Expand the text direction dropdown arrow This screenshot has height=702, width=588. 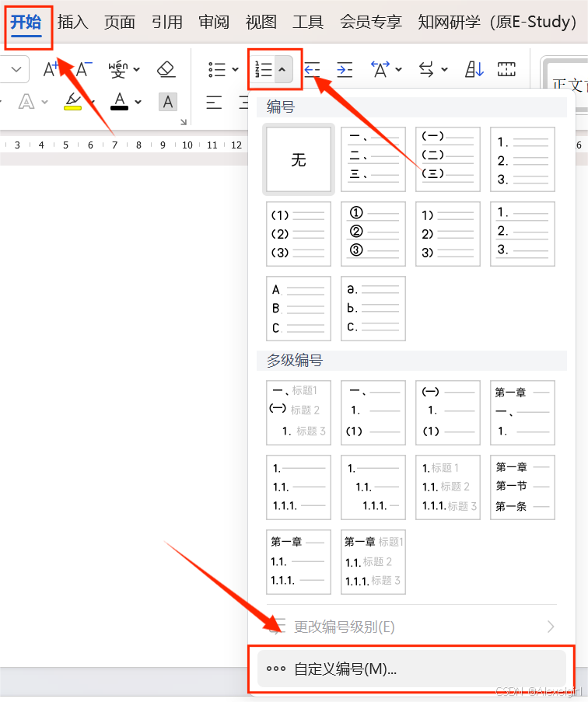pyautogui.click(x=444, y=69)
